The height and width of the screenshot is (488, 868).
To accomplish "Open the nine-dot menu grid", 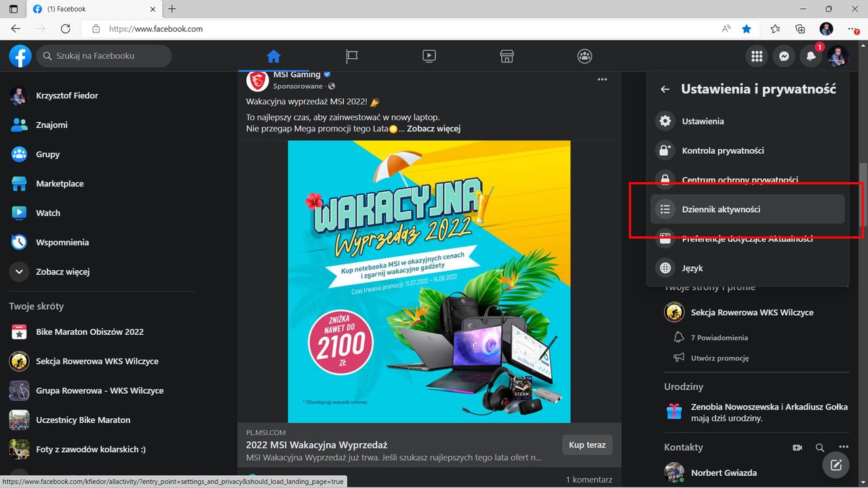I will (x=757, y=56).
